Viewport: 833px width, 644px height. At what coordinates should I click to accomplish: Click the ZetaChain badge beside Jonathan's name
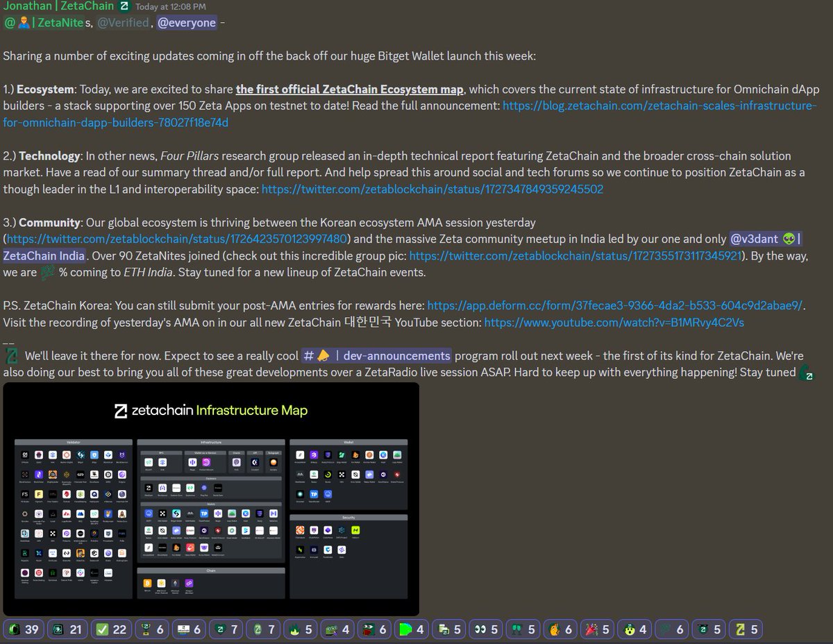point(124,6)
